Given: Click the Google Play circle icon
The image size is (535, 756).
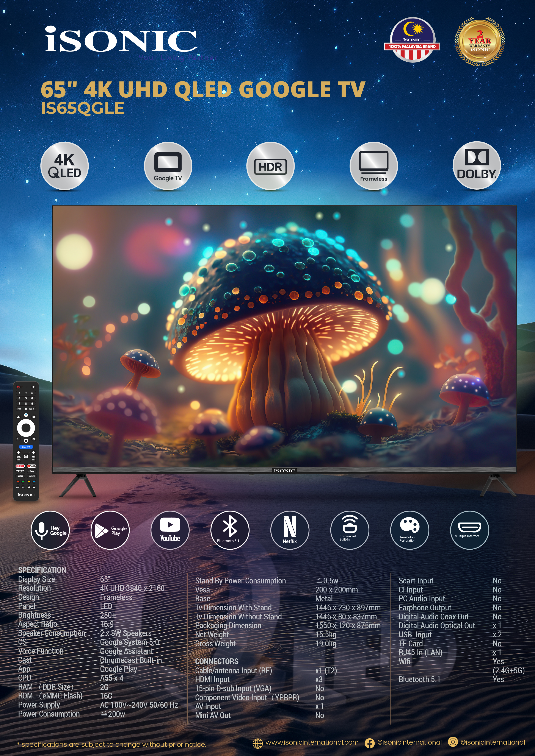Looking at the screenshot, I should (x=110, y=530).
